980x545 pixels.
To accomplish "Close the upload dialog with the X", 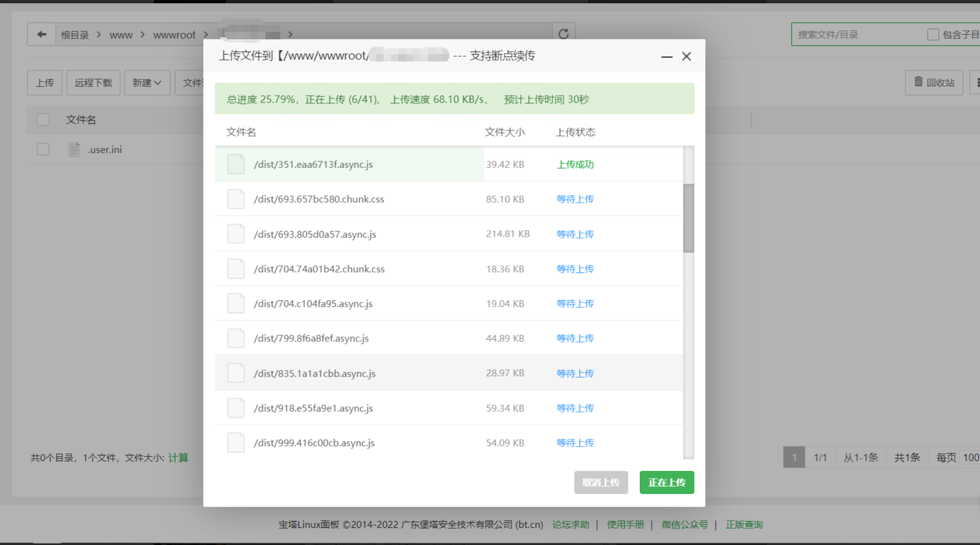I will point(686,57).
